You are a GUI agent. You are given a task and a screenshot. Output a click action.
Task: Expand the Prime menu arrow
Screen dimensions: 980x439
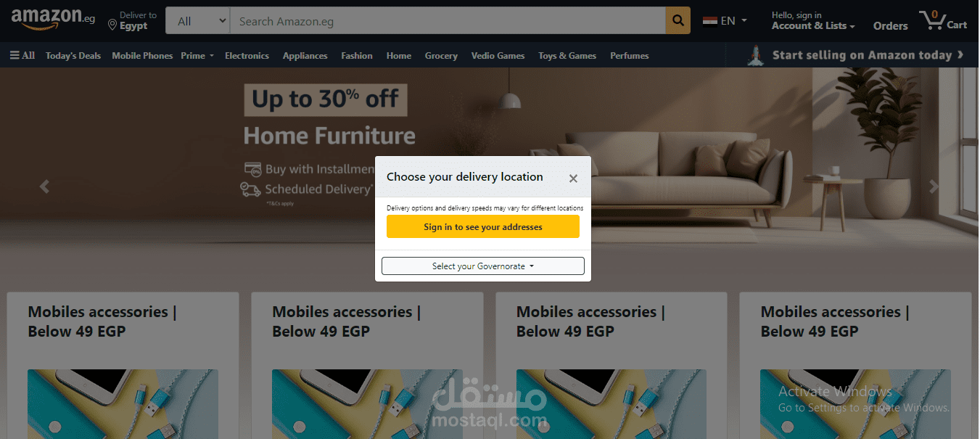[211, 56]
